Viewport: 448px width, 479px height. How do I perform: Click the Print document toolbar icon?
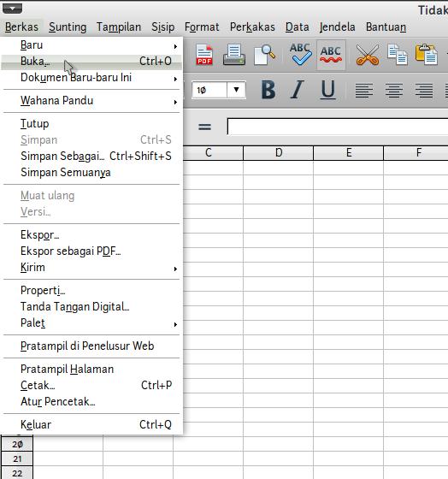pos(234,55)
